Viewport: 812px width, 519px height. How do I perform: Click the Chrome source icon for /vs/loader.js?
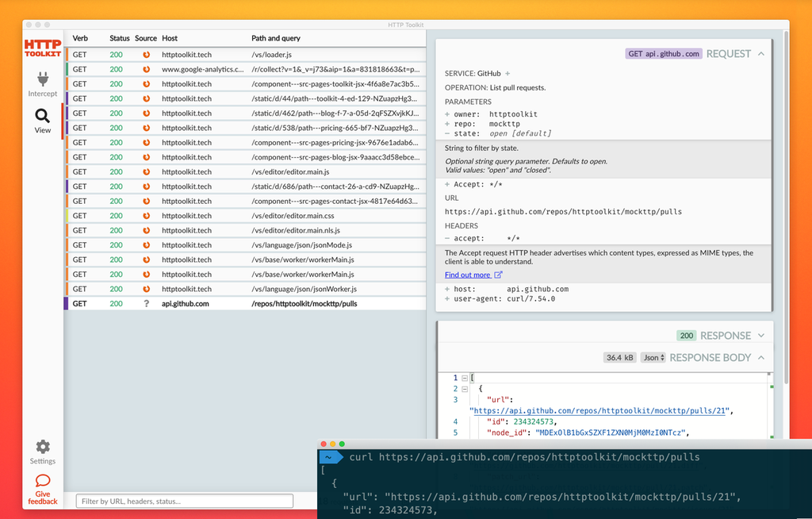click(x=146, y=54)
